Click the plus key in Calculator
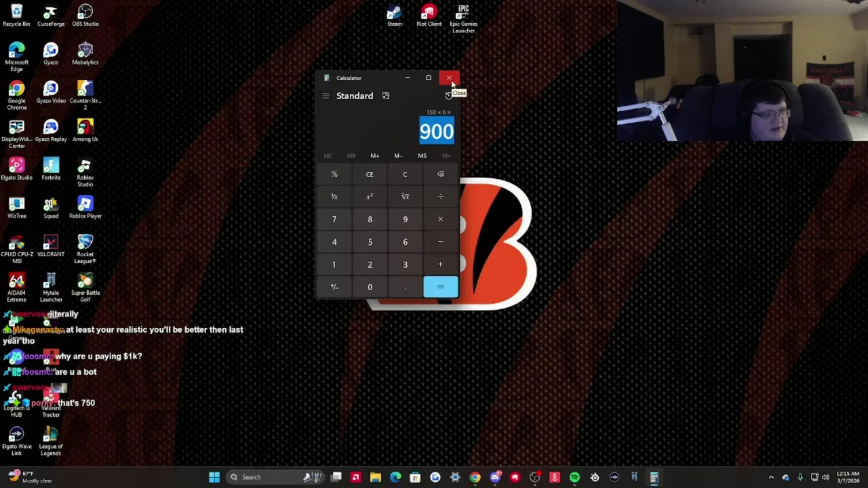 tap(441, 264)
